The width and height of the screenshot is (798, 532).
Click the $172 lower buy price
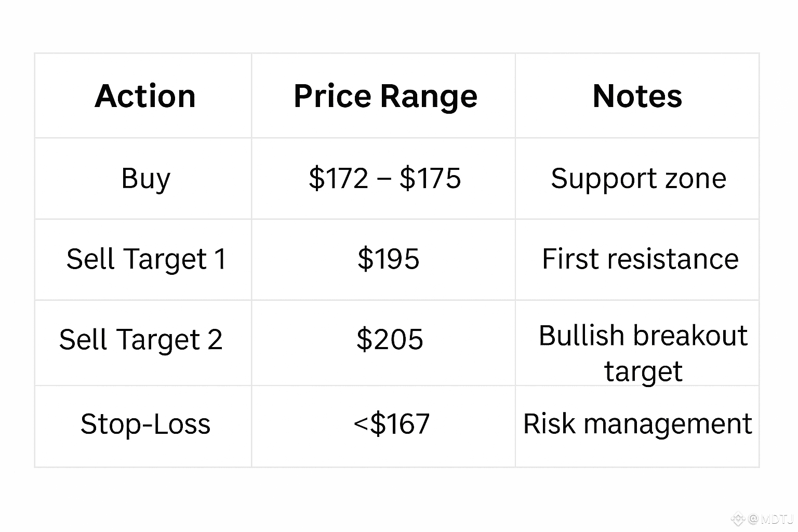point(338,178)
